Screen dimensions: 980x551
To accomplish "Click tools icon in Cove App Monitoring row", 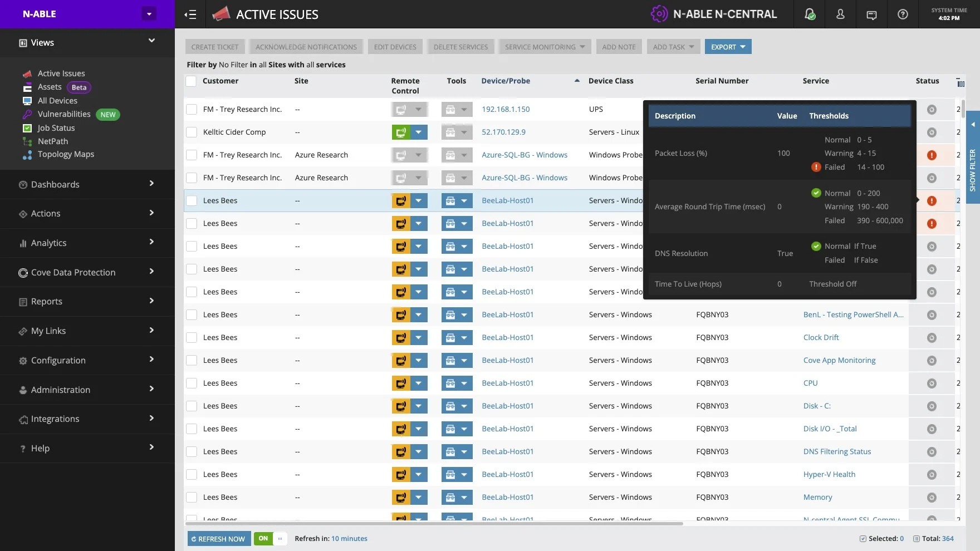I will (450, 360).
